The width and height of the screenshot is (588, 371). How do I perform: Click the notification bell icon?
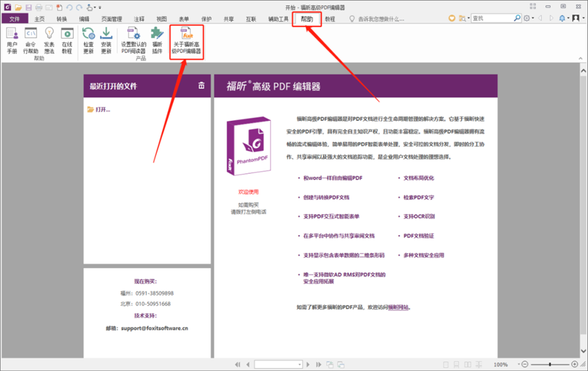[562, 18]
